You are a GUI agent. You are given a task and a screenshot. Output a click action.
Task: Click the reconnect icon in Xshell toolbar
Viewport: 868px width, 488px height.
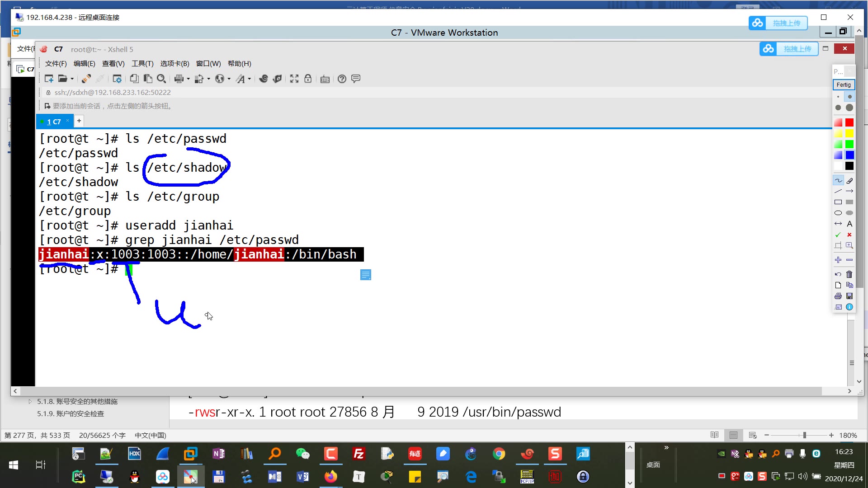86,79
